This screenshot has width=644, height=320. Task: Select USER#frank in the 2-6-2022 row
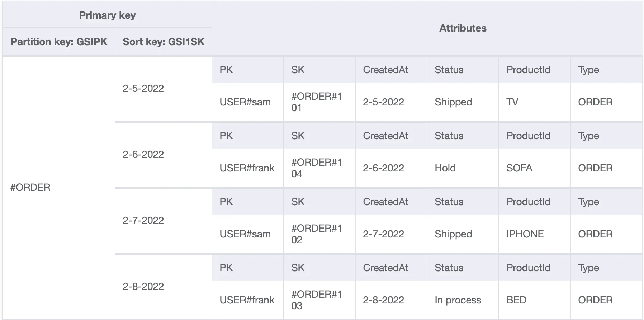pyautogui.click(x=248, y=168)
